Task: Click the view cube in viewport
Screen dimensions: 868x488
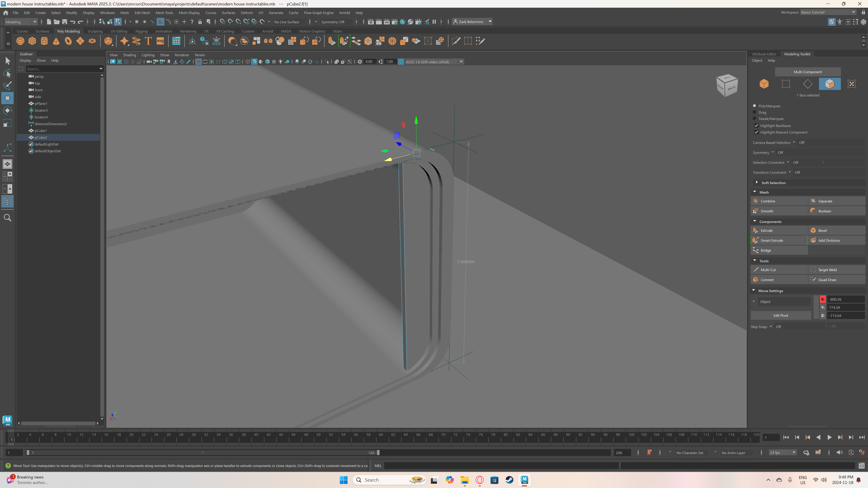Action: click(727, 85)
